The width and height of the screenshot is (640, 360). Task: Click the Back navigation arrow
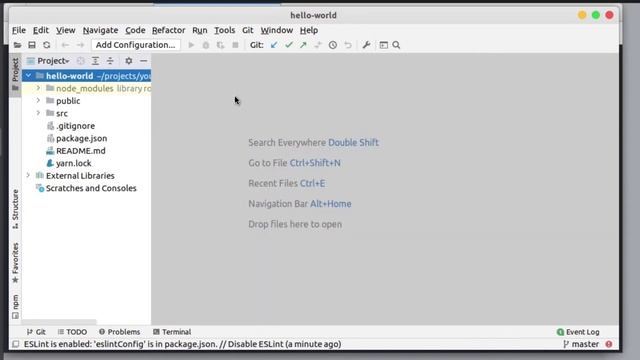point(65,45)
